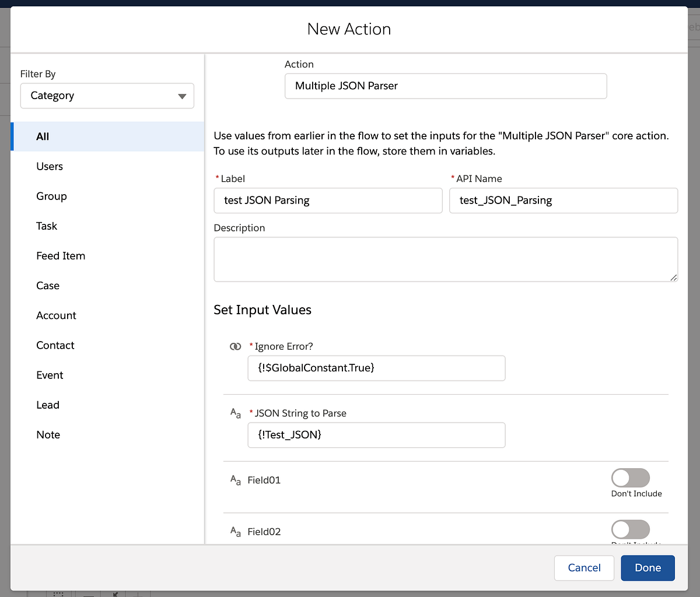Select the Aa icon next to Field01
The height and width of the screenshot is (597, 700).
[x=236, y=480]
